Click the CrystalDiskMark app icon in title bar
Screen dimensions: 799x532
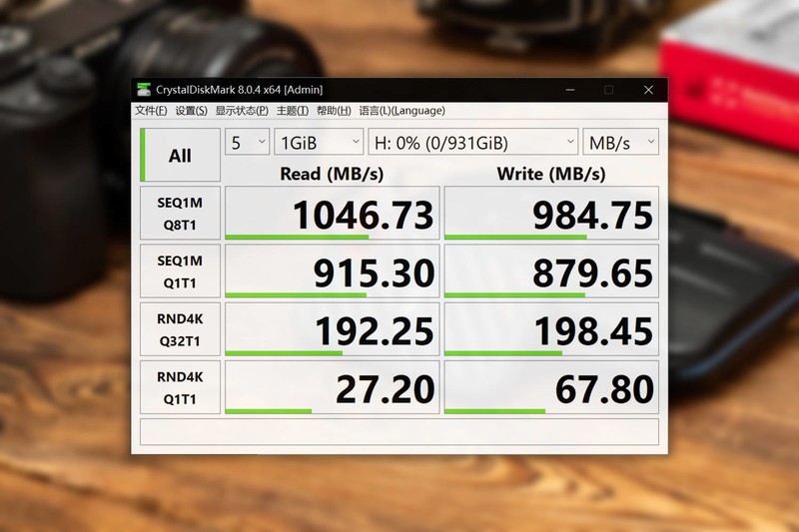[144, 90]
